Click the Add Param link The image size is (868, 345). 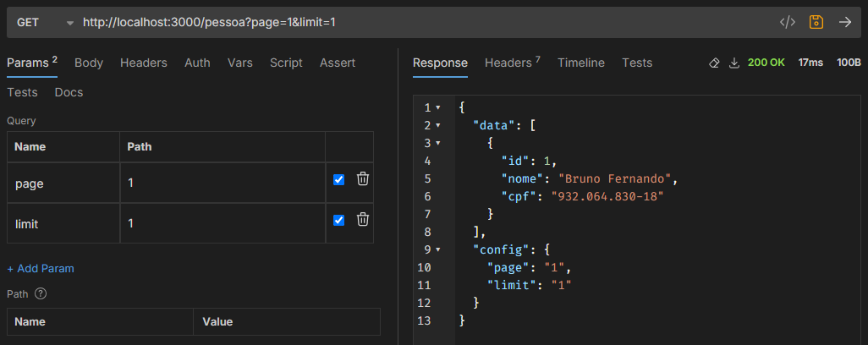coord(41,268)
